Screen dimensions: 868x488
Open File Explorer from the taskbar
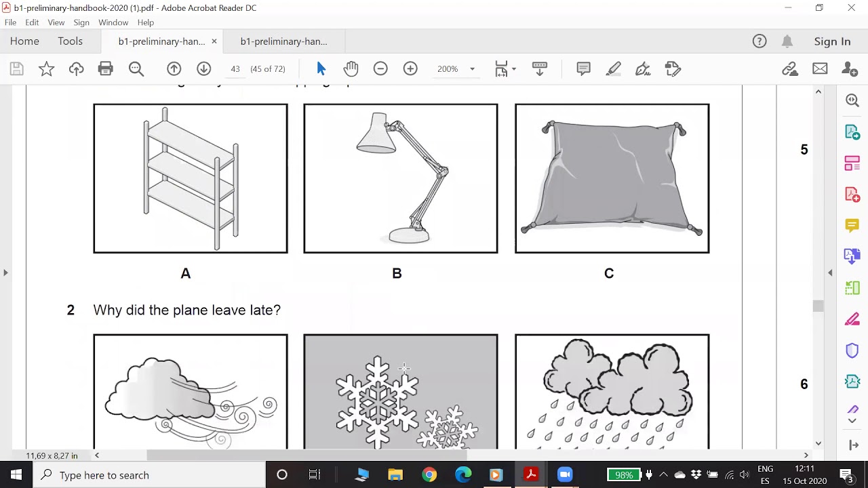tap(395, 475)
